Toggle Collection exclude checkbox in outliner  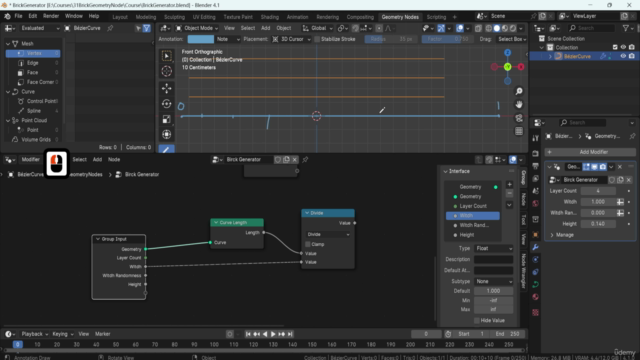pos(615,47)
